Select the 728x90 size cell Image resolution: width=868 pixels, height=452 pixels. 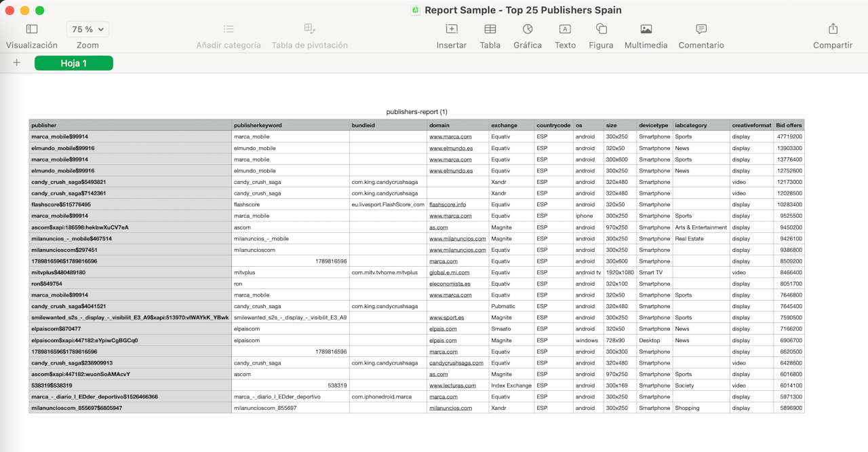pos(620,340)
